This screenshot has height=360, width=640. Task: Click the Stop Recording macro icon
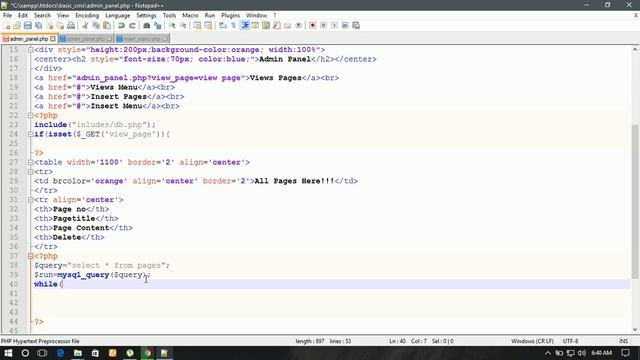click(323, 26)
